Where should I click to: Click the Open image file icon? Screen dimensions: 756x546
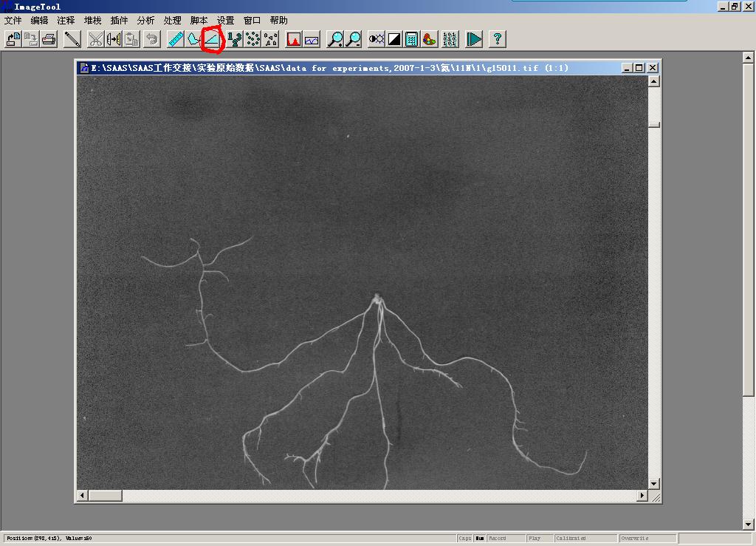coord(13,39)
